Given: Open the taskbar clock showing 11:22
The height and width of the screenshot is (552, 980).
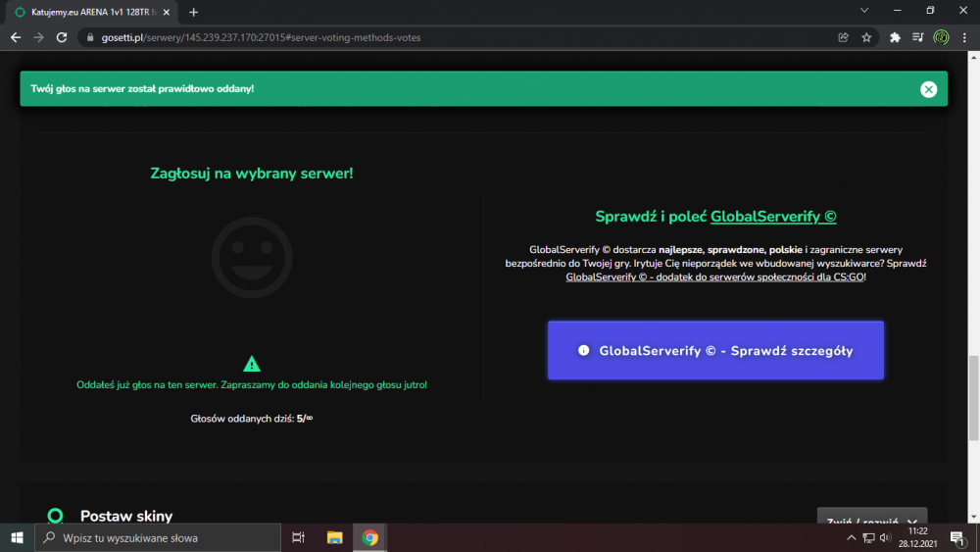Looking at the screenshot, I should pos(917,537).
